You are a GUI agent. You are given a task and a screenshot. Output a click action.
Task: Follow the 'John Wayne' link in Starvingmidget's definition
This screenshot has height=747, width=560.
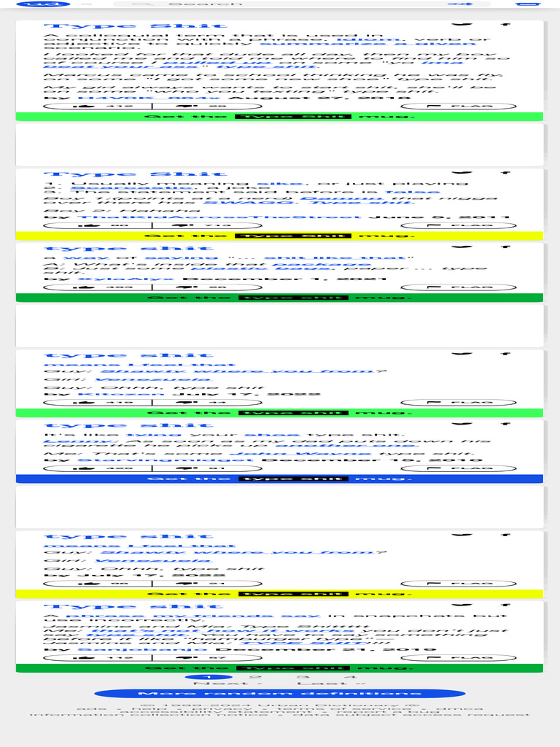[300, 454]
